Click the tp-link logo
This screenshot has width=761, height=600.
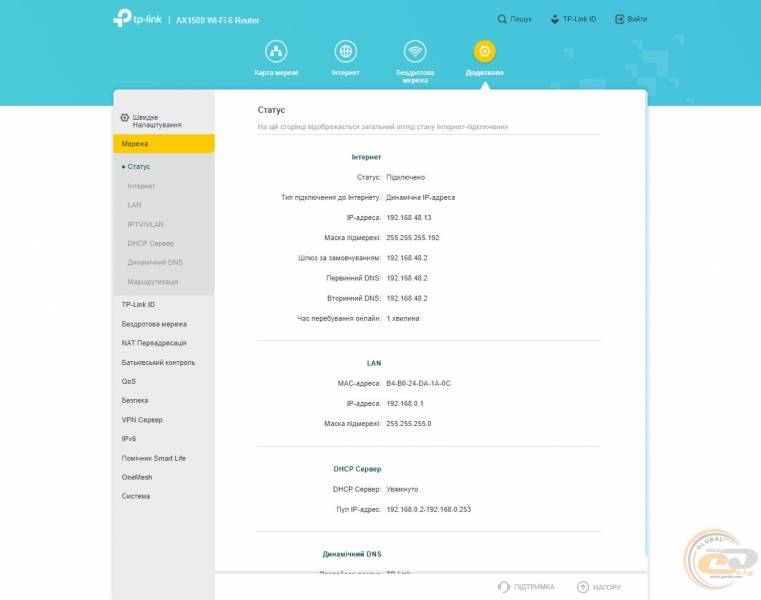(137, 18)
